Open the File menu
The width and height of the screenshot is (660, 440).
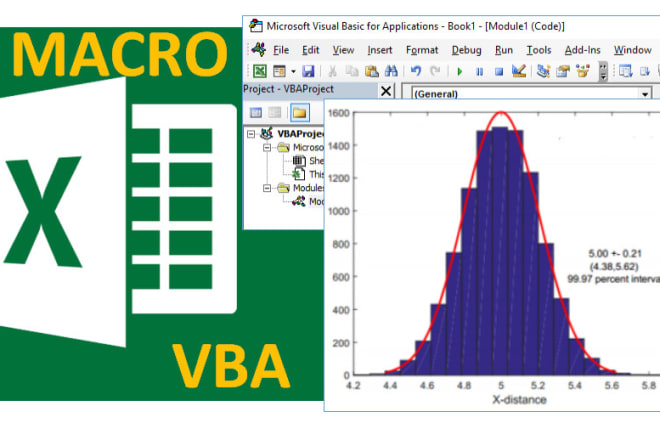tap(281, 50)
